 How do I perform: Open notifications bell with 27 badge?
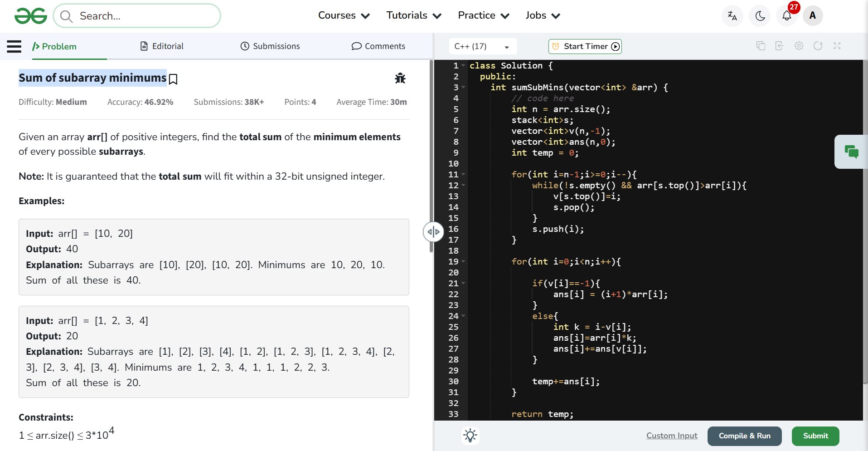(787, 16)
